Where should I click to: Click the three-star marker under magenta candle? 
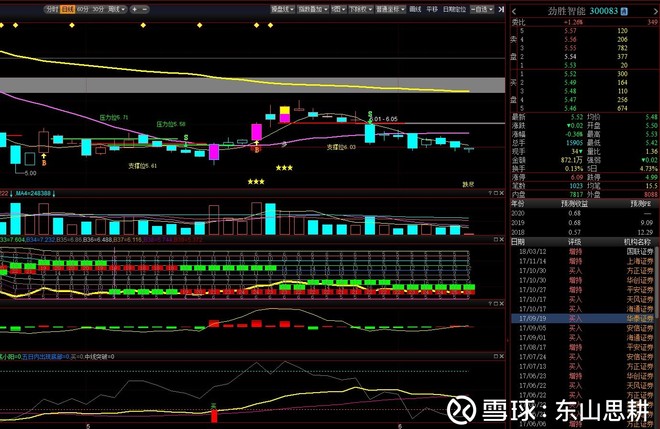(x=256, y=181)
